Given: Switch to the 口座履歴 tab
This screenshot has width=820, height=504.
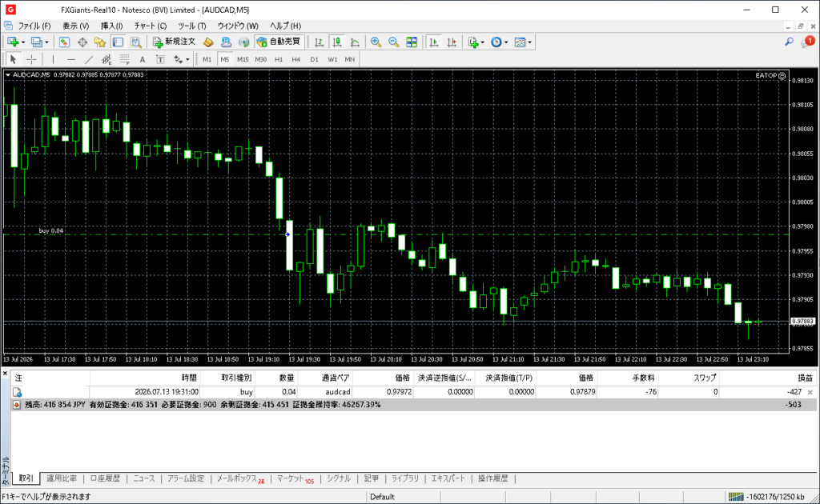Looking at the screenshot, I should pyautogui.click(x=105, y=478).
